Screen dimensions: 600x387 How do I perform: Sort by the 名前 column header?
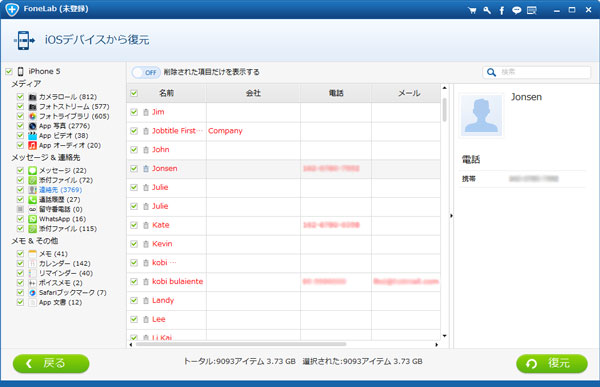point(166,93)
